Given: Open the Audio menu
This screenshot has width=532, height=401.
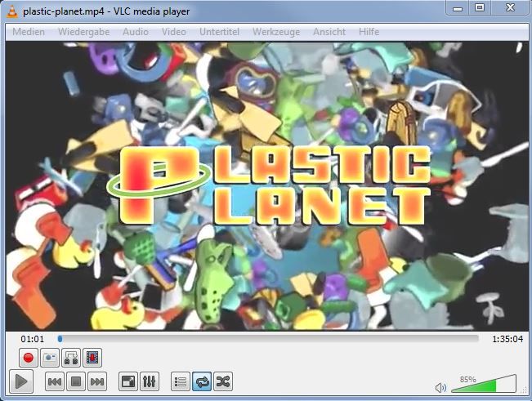Looking at the screenshot, I should click(x=136, y=32).
